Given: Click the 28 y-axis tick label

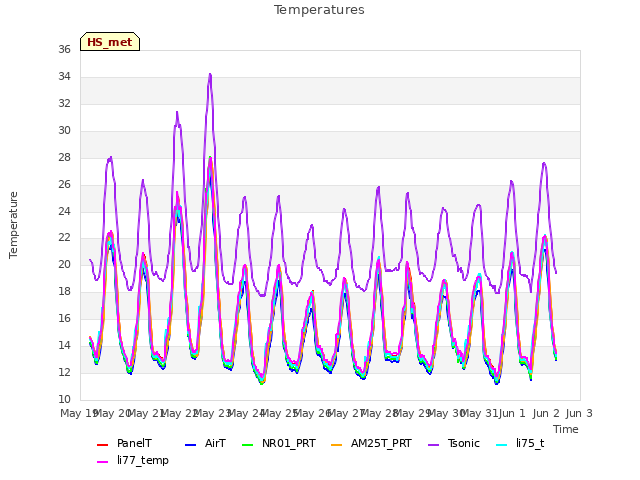Looking at the screenshot, I should pos(64,157).
